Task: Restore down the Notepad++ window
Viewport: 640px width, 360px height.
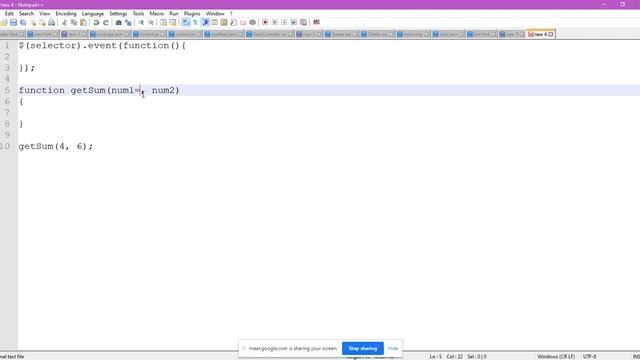Action: click(x=622, y=4)
